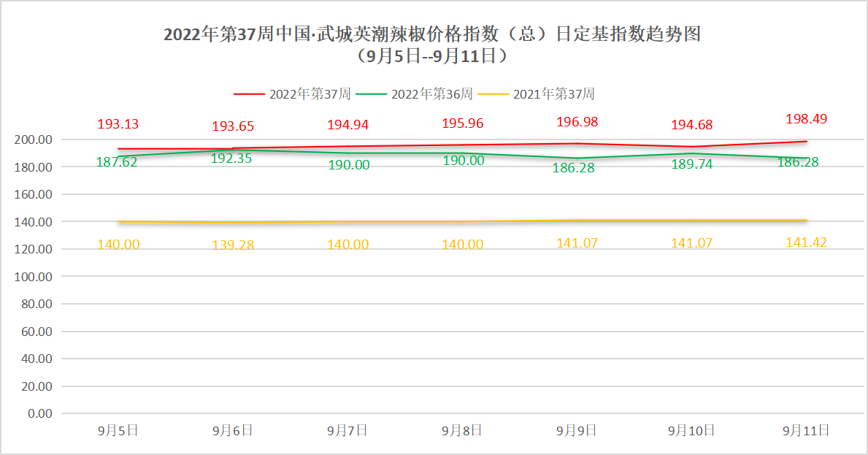Select the green data label 192.35
Screen dimensions: 868x455
click(x=233, y=158)
